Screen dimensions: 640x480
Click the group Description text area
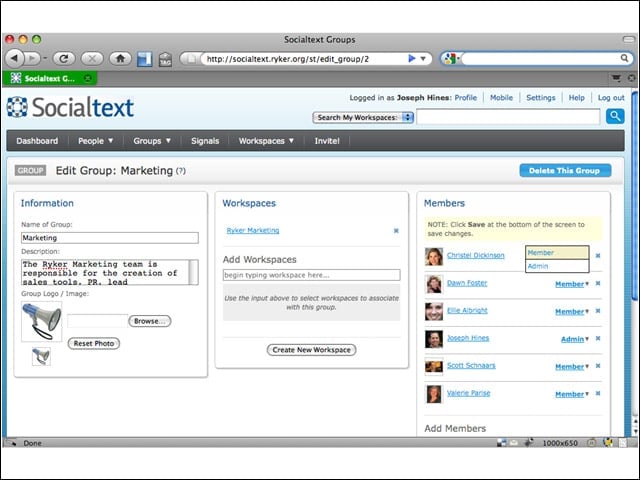[x=105, y=272]
